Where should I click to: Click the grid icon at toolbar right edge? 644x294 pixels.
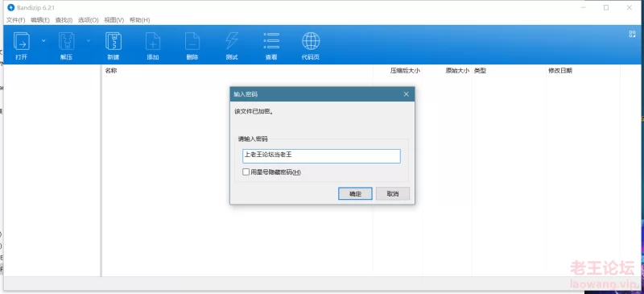pos(632,34)
